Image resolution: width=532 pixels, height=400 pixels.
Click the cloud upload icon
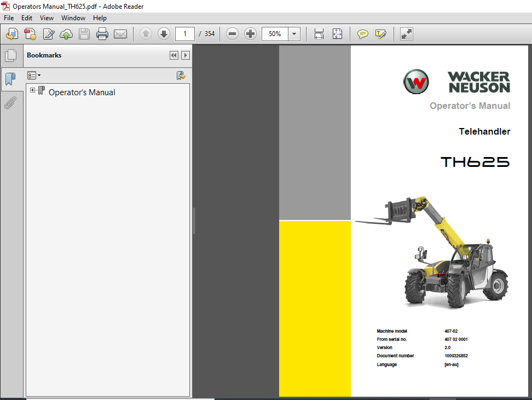point(66,34)
